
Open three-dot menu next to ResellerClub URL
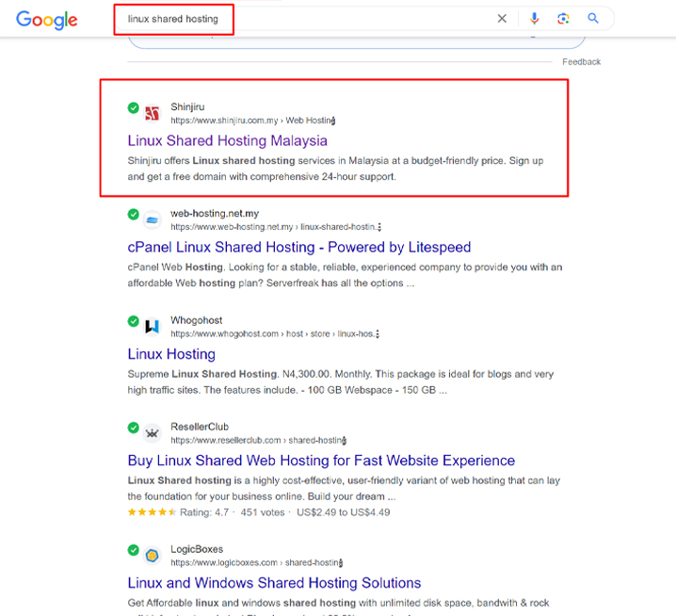[345, 441]
